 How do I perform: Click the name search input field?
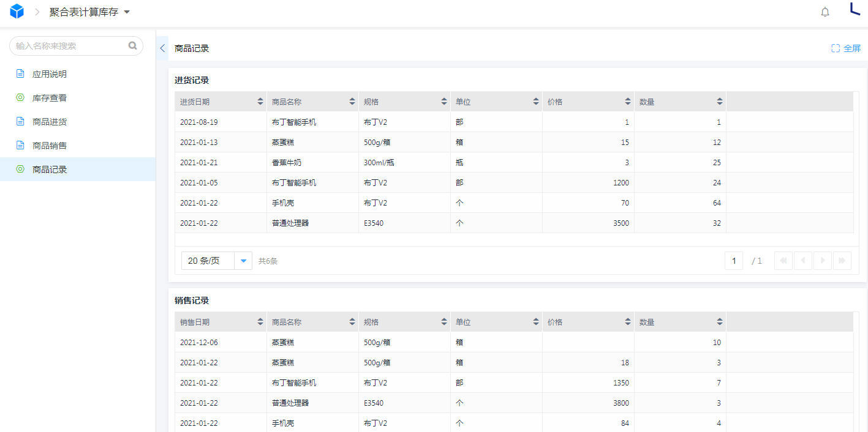(x=70, y=46)
